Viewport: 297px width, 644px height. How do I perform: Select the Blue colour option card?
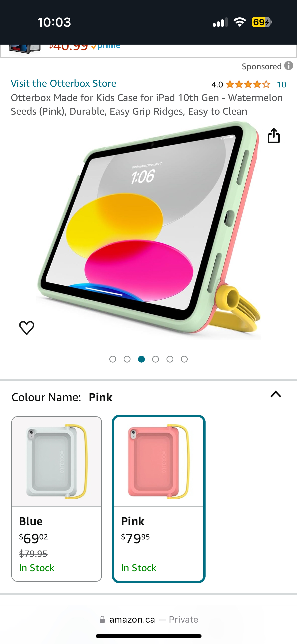57,499
